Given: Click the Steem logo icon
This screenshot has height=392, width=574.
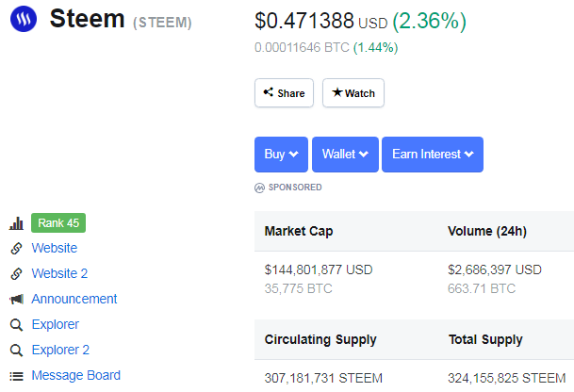Looking at the screenshot, I should tap(23, 19).
